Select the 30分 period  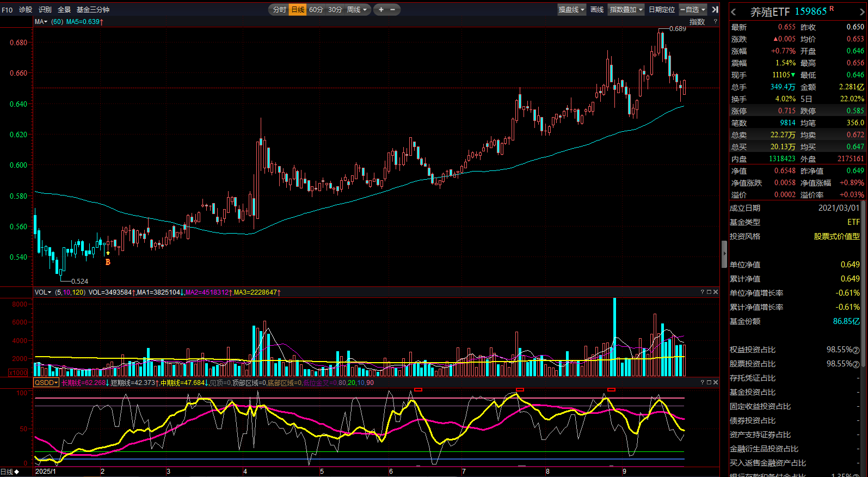click(x=335, y=10)
